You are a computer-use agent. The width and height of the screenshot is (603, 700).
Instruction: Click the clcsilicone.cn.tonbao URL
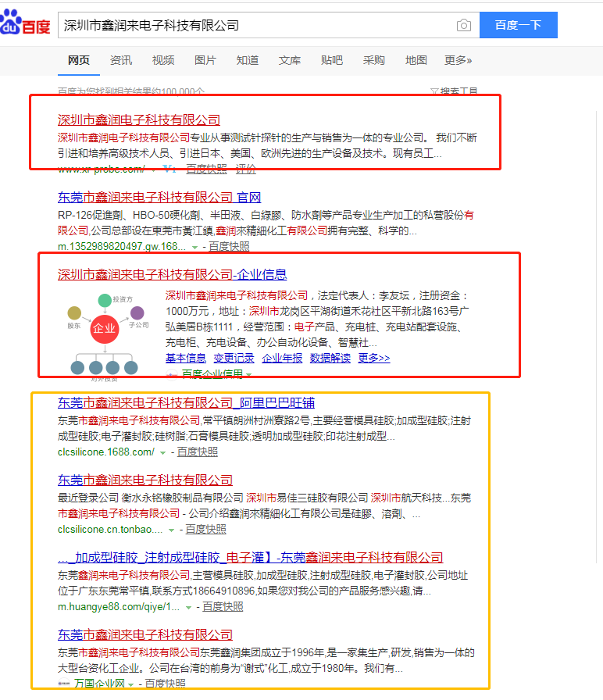[110, 530]
